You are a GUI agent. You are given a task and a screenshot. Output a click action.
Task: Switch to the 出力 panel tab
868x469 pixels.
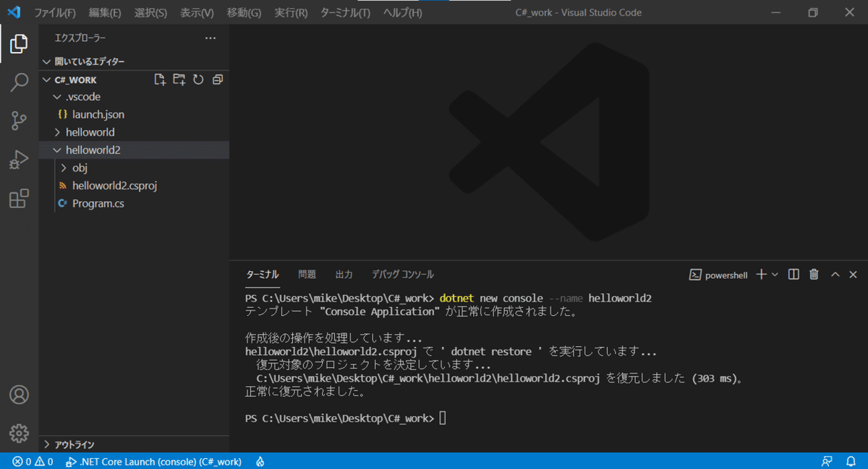[344, 275]
